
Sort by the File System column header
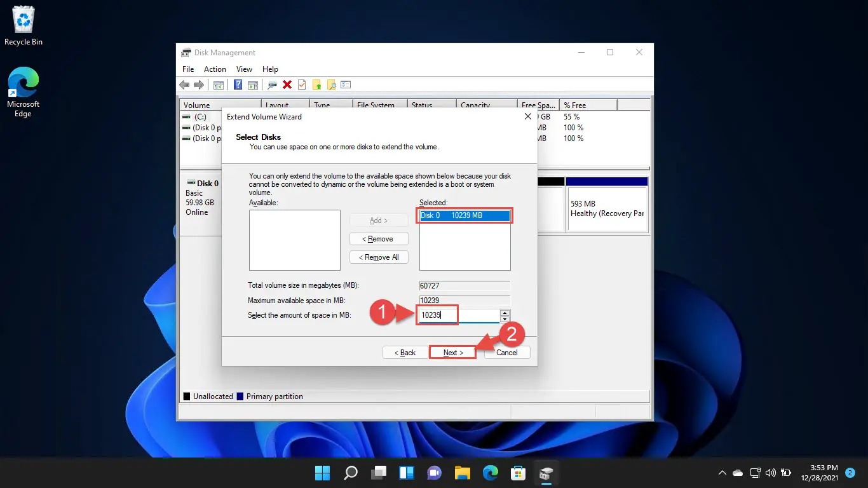[380, 105]
